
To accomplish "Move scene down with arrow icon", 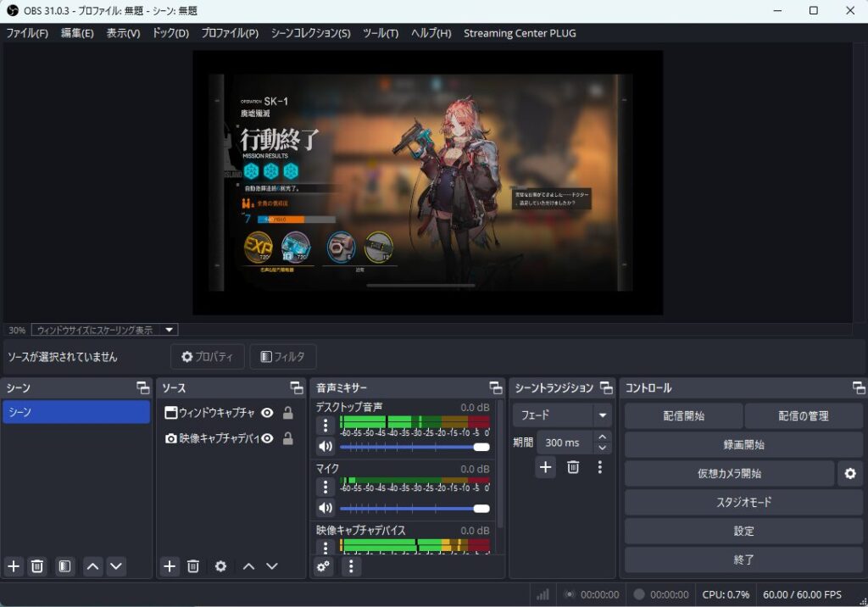I will [x=115, y=566].
